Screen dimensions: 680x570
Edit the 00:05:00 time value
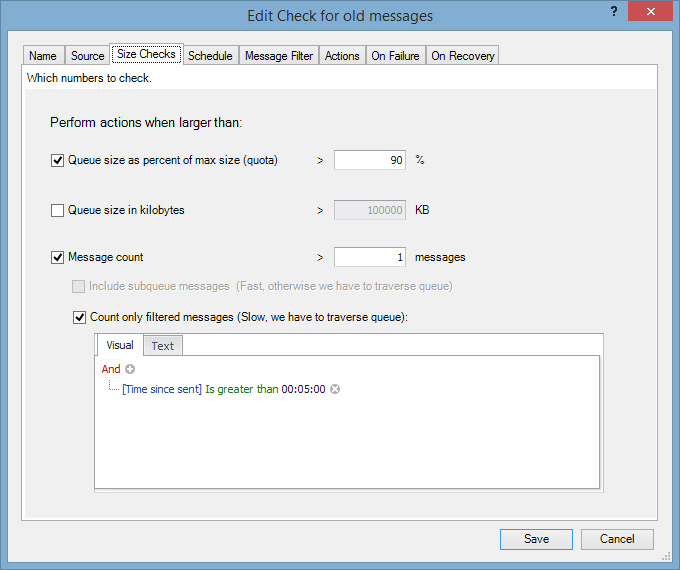point(303,389)
